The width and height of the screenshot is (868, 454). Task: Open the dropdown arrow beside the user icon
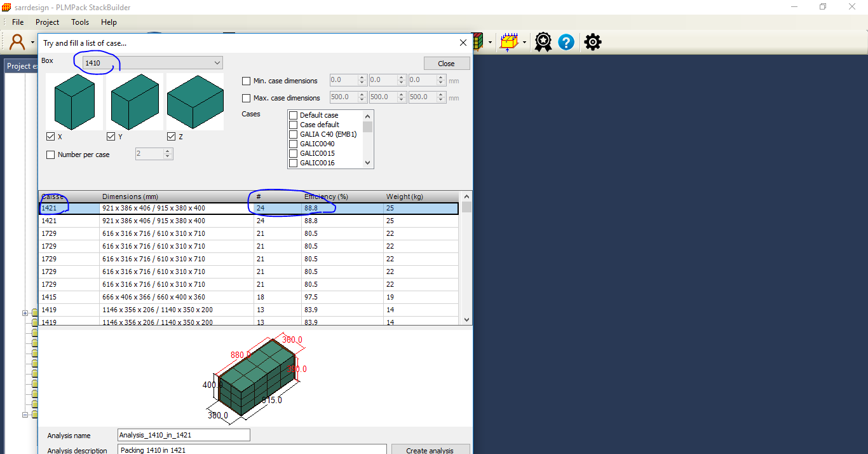click(x=32, y=43)
